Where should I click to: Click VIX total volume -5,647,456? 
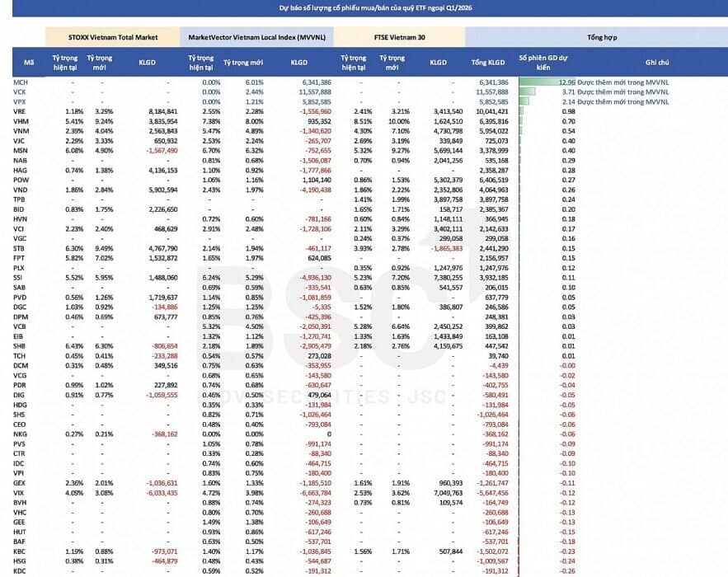(492, 493)
